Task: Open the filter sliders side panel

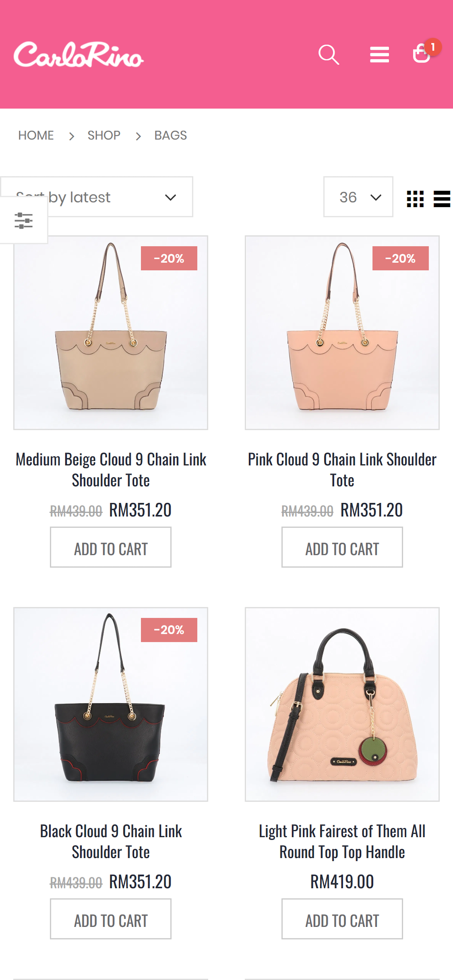Action: coord(24,221)
